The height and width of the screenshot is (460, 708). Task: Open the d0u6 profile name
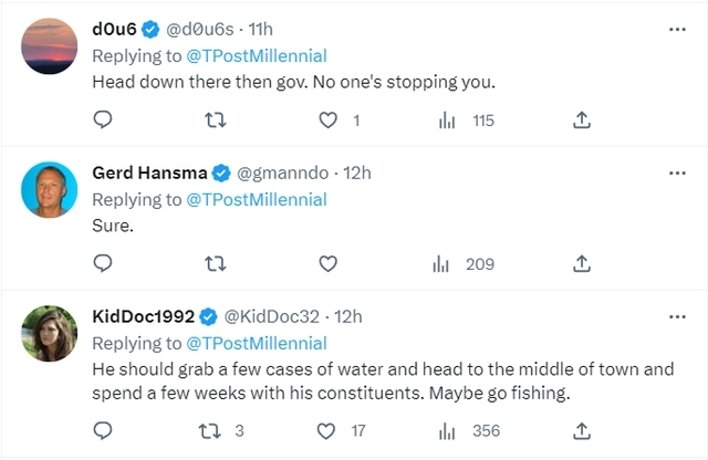click(115, 29)
